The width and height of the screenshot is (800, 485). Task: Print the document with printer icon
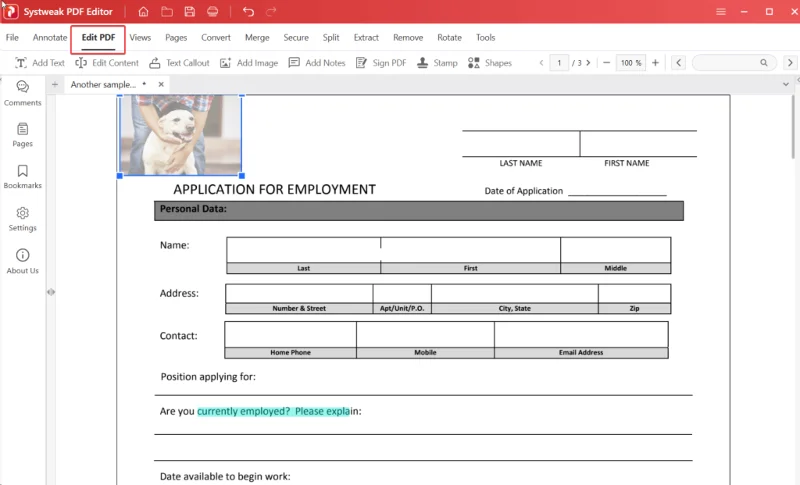[213, 11]
